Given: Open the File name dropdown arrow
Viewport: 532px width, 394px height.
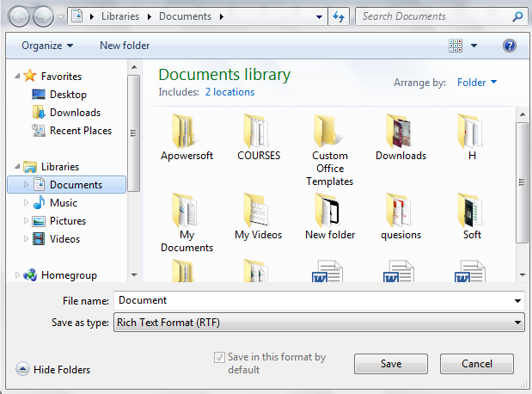Looking at the screenshot, I should (517, 300).
